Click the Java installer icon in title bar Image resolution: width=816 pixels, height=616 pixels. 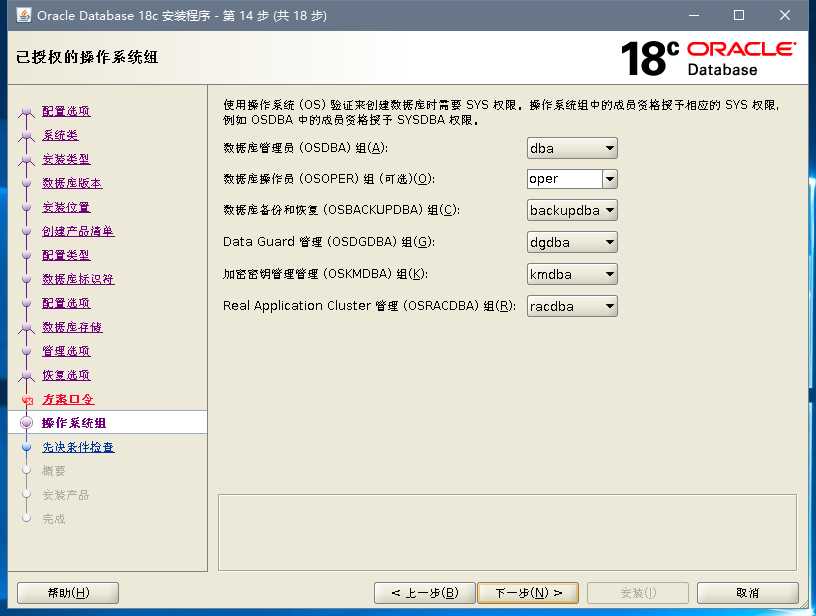click(24, 15)
